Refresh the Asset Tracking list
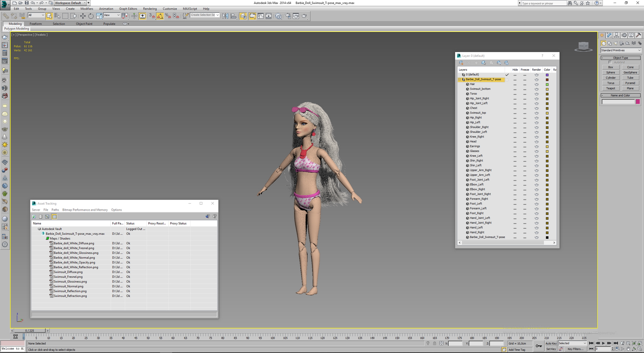This screenshot has height=353, width=644. pos(34,217)
